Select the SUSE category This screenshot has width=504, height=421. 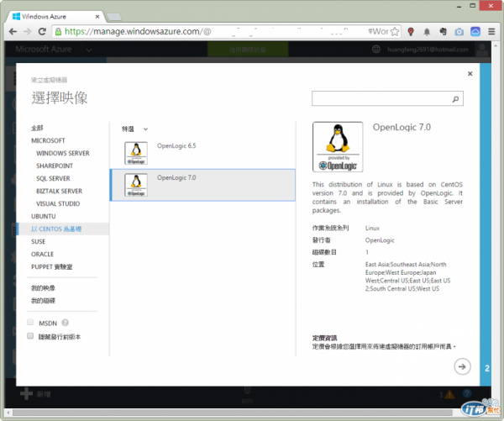(39, 241)
